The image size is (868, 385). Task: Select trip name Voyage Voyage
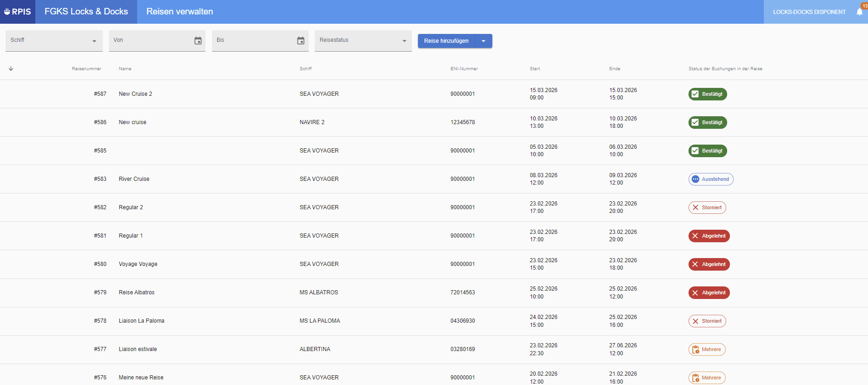[x=138, y=264]
